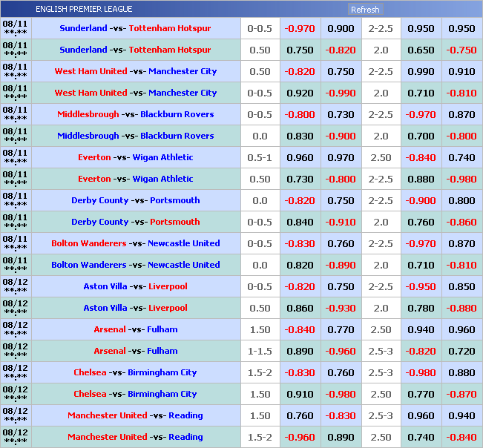Click Manchester City in the 0-0.5 handicap row
This screenshot has width=483, height=448.
tap(183, 93)
